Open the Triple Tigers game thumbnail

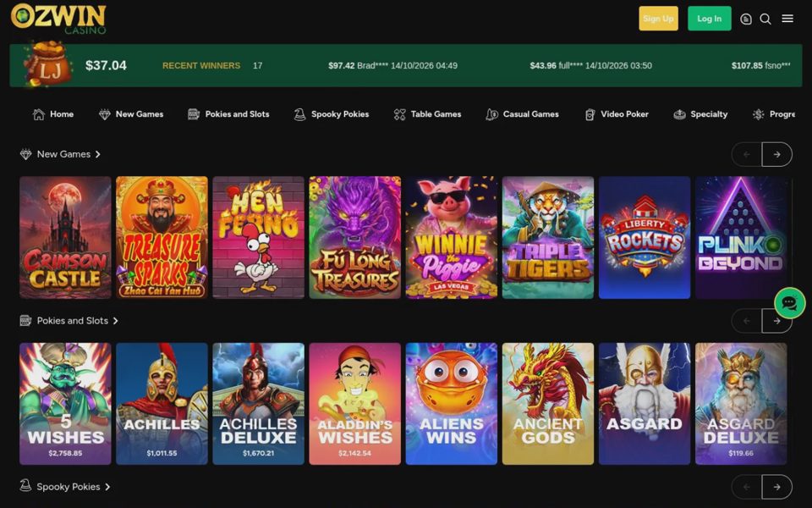[548, 237]
